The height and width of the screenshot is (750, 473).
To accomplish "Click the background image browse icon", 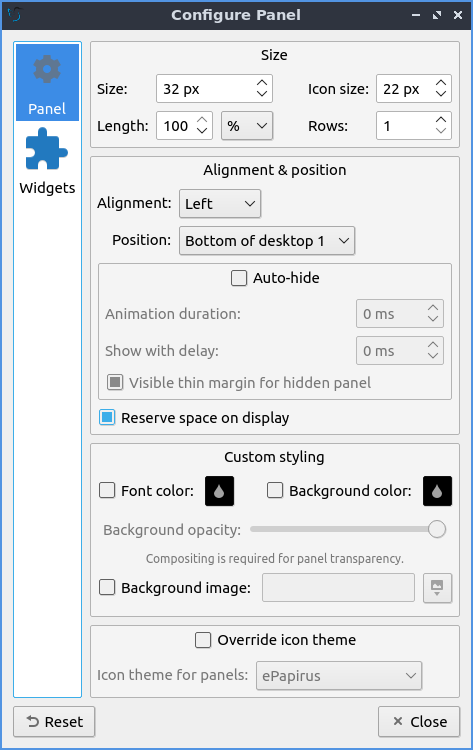I will (x=437, y=588).
